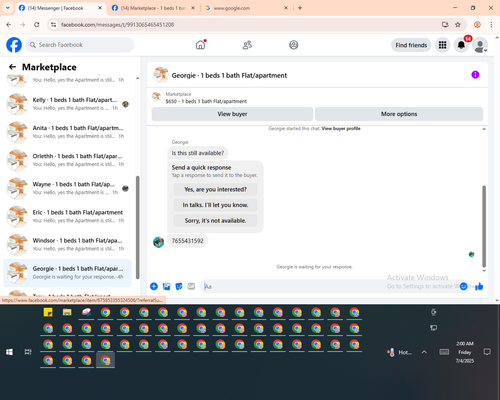Open the Marketplace listing $650 1 beds link
500x400 pixels.
[x=206, y=101]
